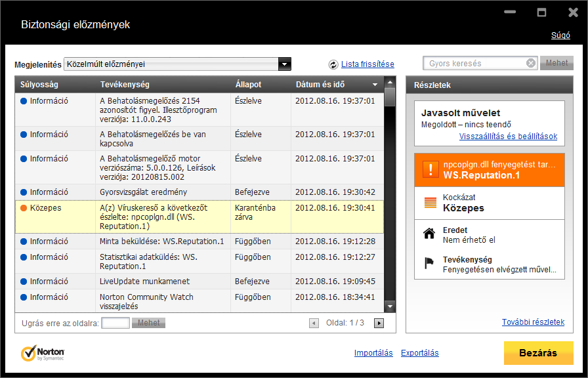588x378 pixels.
Task: Click the event list scrollbar thumb
Action: click(x=390, y=96)
